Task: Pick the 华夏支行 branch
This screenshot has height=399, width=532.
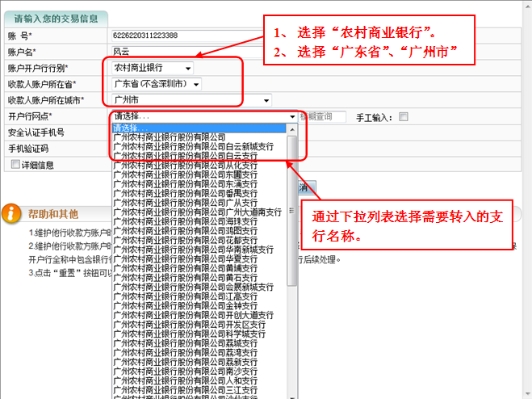Action: tap(199, 259)
